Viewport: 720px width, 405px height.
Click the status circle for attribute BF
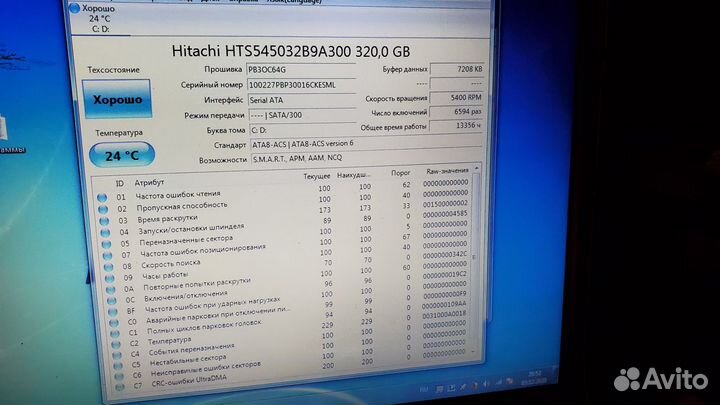tap(112, 312)
